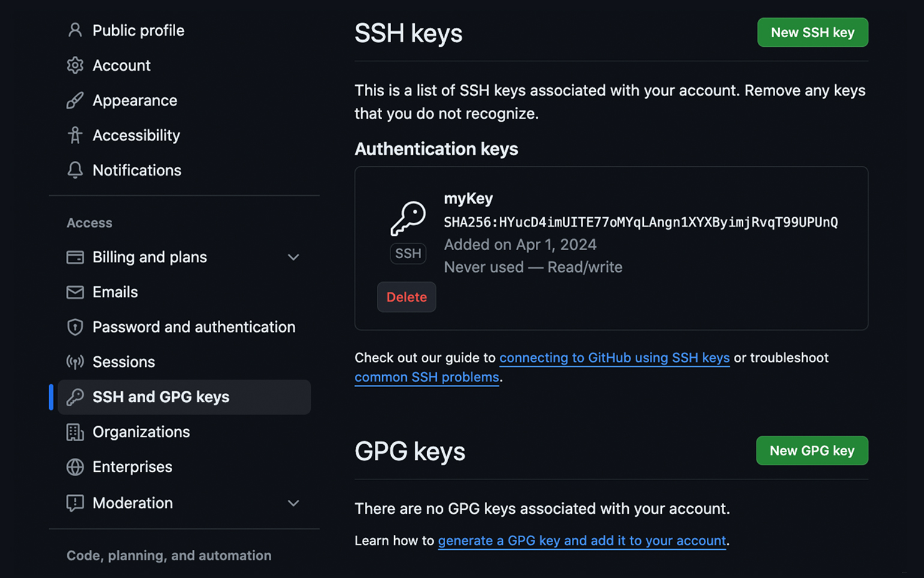Open Moderation menu item
This screenshot has width=924, height=578.
pyautogui.click(x=184, y=503)
